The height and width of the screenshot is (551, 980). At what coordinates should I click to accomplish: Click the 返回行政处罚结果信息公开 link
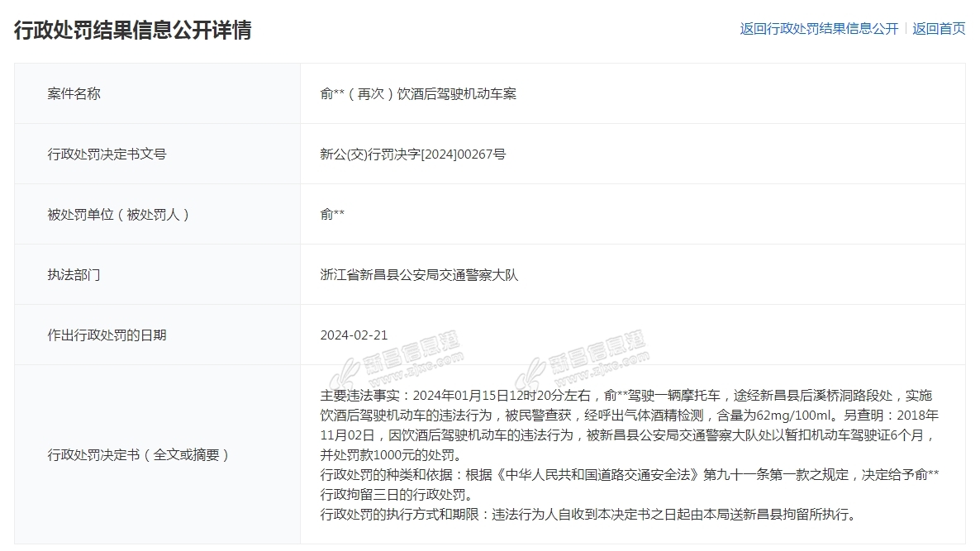click(818, 29)
